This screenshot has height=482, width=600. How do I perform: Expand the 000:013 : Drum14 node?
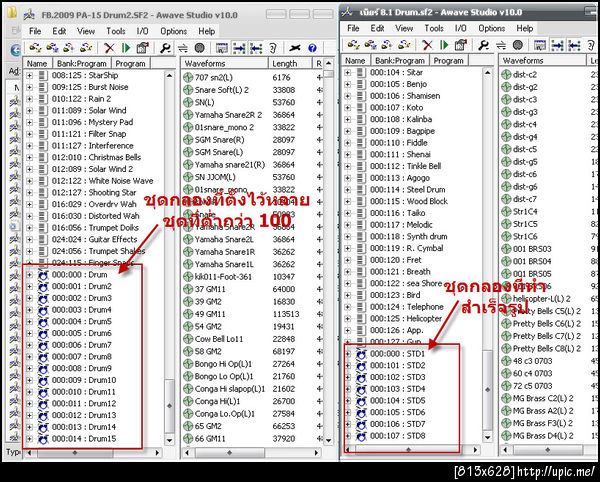29,427
